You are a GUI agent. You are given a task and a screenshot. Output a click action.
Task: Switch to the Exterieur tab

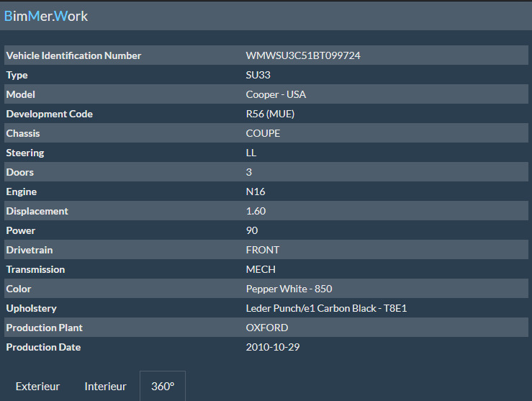[x=37, y=387]
